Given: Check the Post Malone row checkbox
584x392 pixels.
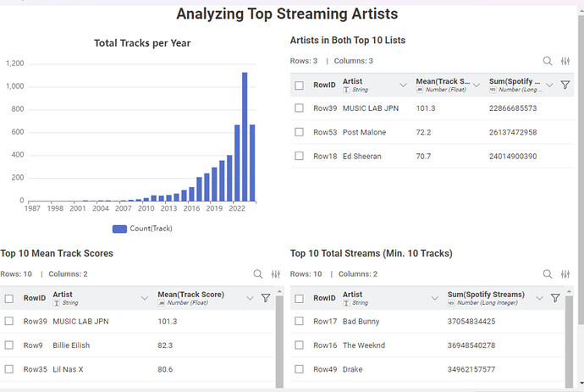Looking at the screenshot, I should [x=300, y=132].
